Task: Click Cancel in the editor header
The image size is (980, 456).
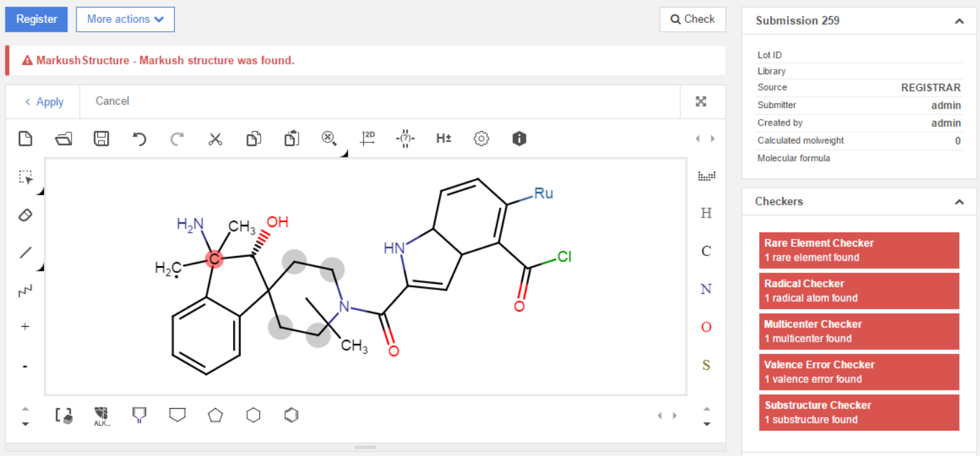Action: point(112,101)
